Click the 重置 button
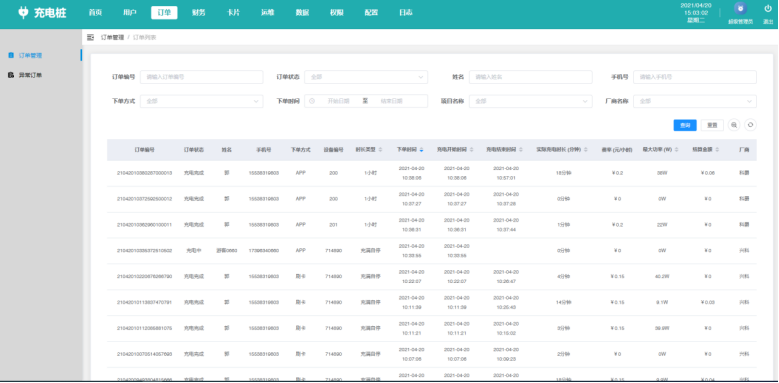779x383 pixels. point(712,125)
